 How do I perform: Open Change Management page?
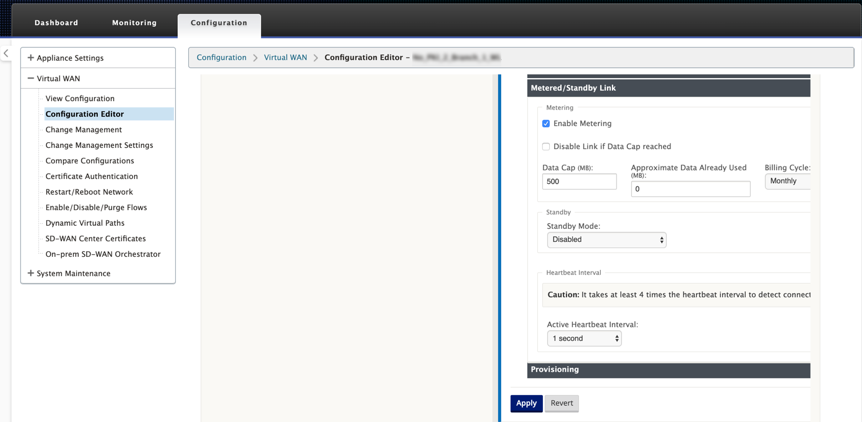click(84, 130)
